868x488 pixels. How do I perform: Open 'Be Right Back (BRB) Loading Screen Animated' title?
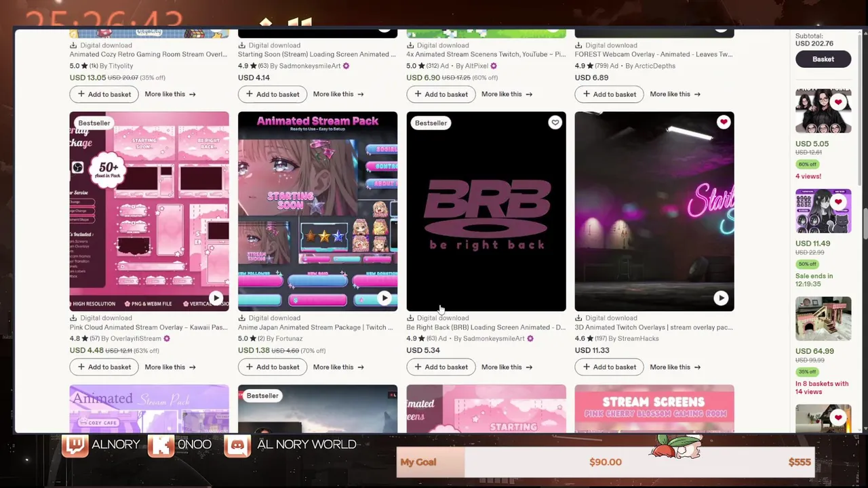pyautogui.click(x=486, y=327)
